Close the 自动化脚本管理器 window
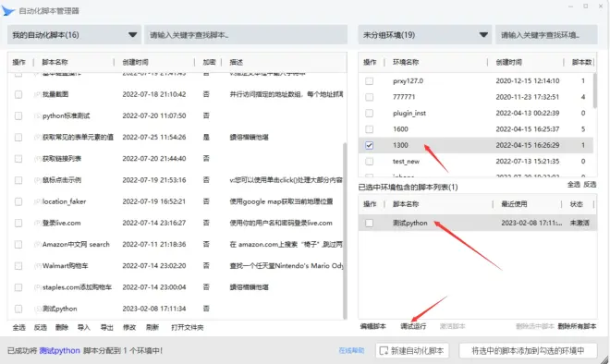610x364 pixels. click(x=600, y=6)
